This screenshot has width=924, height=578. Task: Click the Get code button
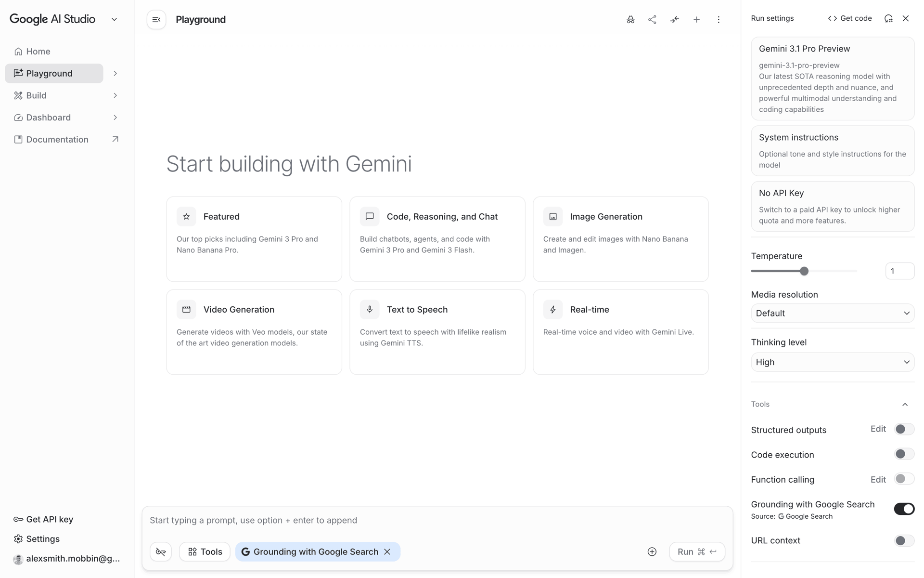click(850, 18)
